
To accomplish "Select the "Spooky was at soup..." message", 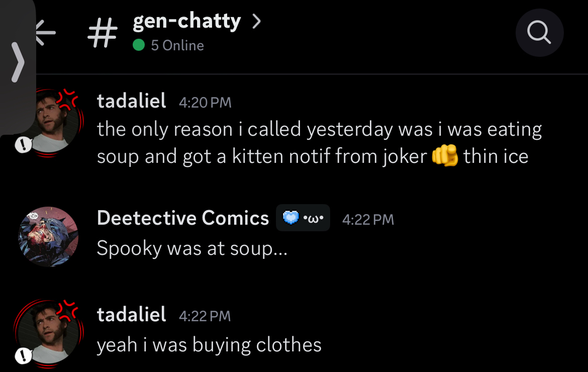I will click(x=192, y=248).
